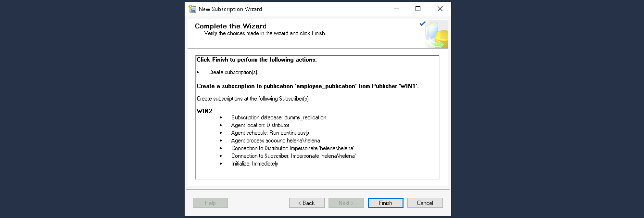Click the New Subscription Wizard title bar icon
644x218 pixels.
pyautogui.click(x=192, y=9)
